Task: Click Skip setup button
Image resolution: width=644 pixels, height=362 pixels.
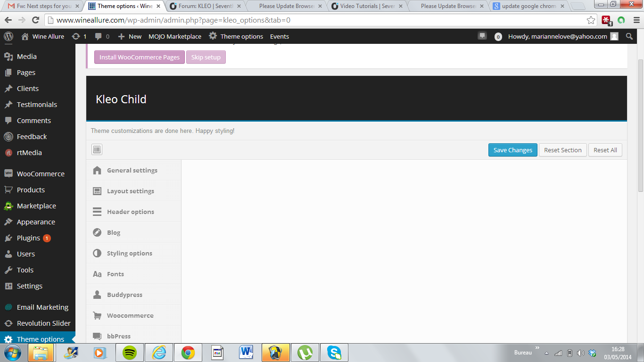Action: 206,57
